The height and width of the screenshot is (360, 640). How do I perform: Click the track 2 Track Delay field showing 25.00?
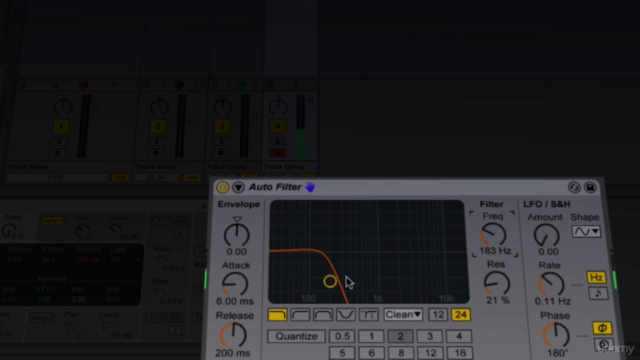click(x=157, y=178)
